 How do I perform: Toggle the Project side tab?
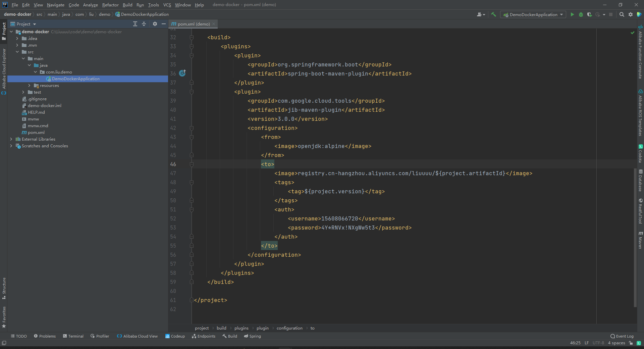4,31
